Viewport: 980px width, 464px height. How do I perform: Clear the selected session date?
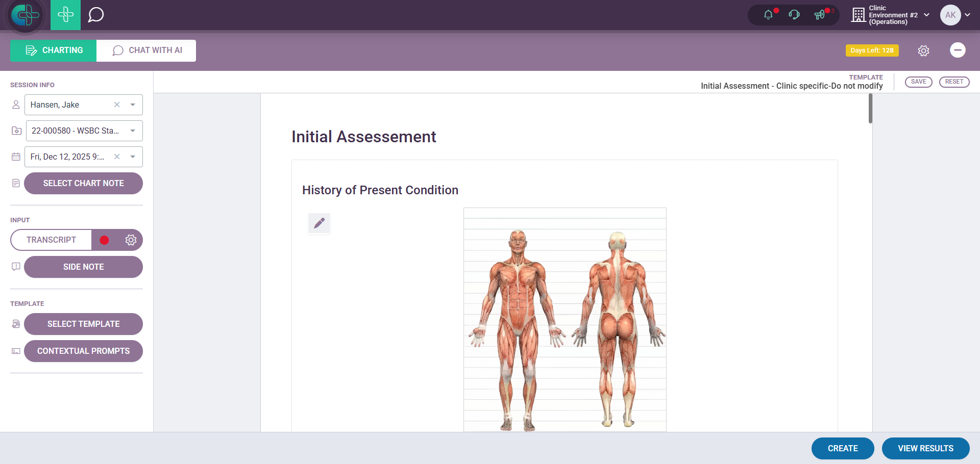pyautogui.click(x=117, y=157)
